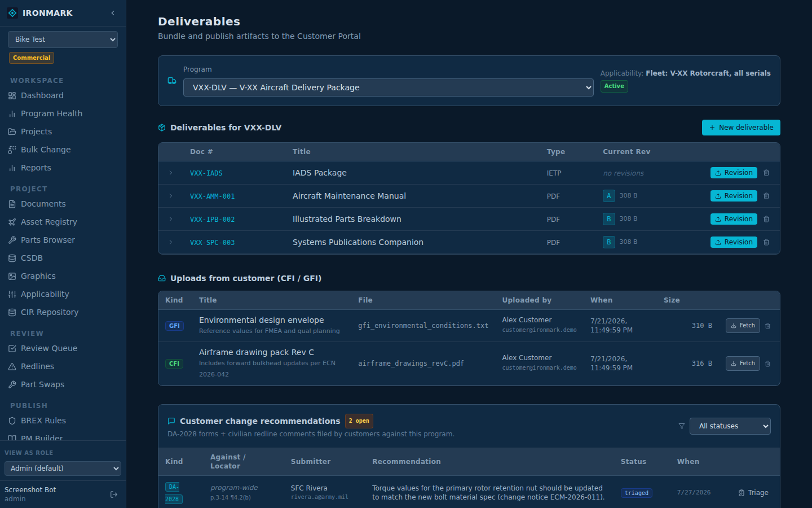This screenshot has height=508, width=812.
Task: Click the Parts Browser wrench icon
Action: (12, 240)
